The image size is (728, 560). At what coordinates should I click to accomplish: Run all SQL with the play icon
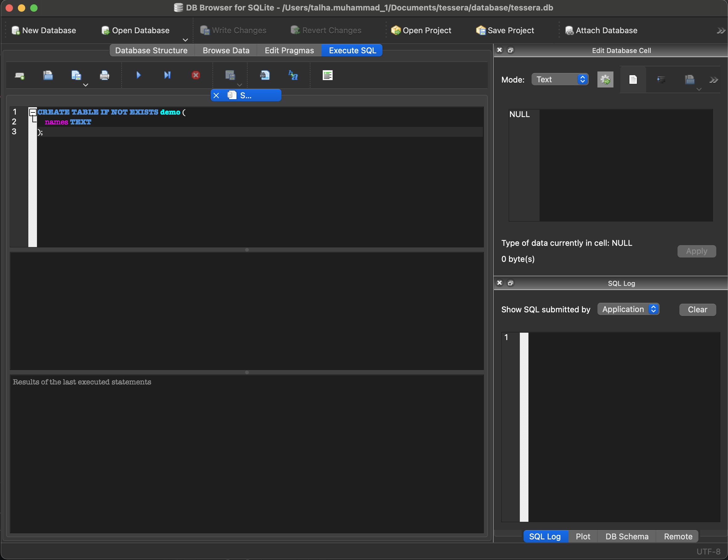139,75
